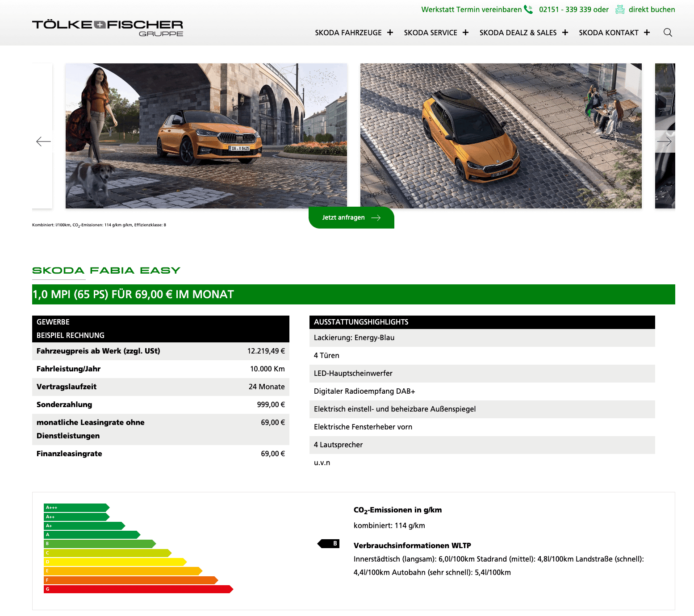This screenshot has width=694, height=616.
Task: Select the A+++ efficiency bar
Action: pyautogui.click(x=76, y=508)
